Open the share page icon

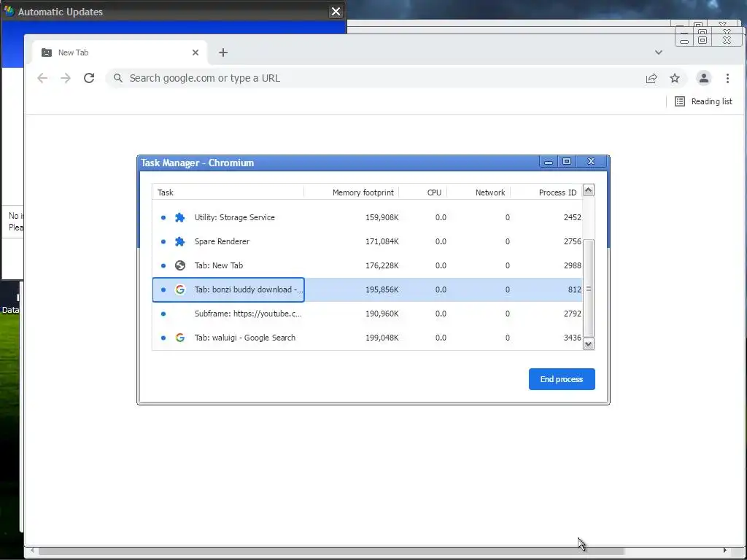click(x=651, y=78)
